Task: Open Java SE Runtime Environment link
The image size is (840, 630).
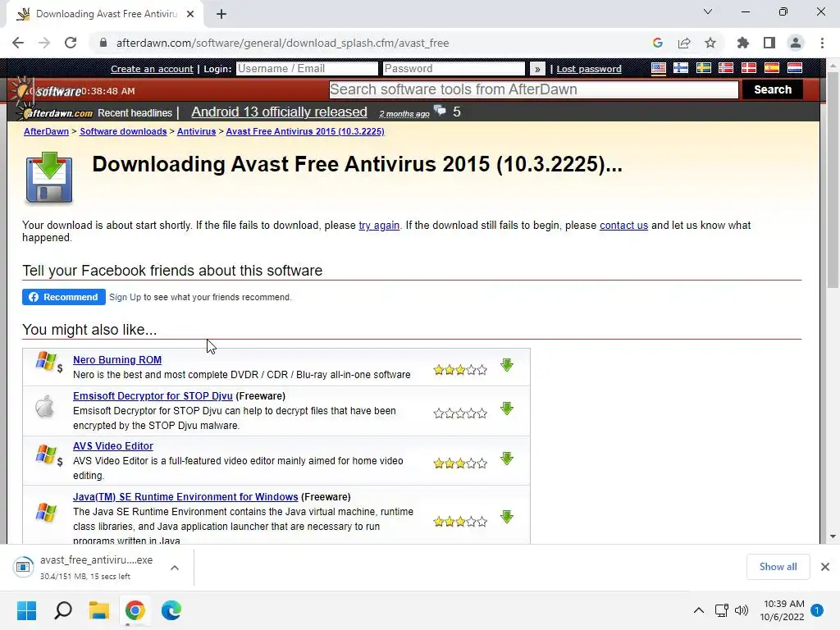Action: 185,496
